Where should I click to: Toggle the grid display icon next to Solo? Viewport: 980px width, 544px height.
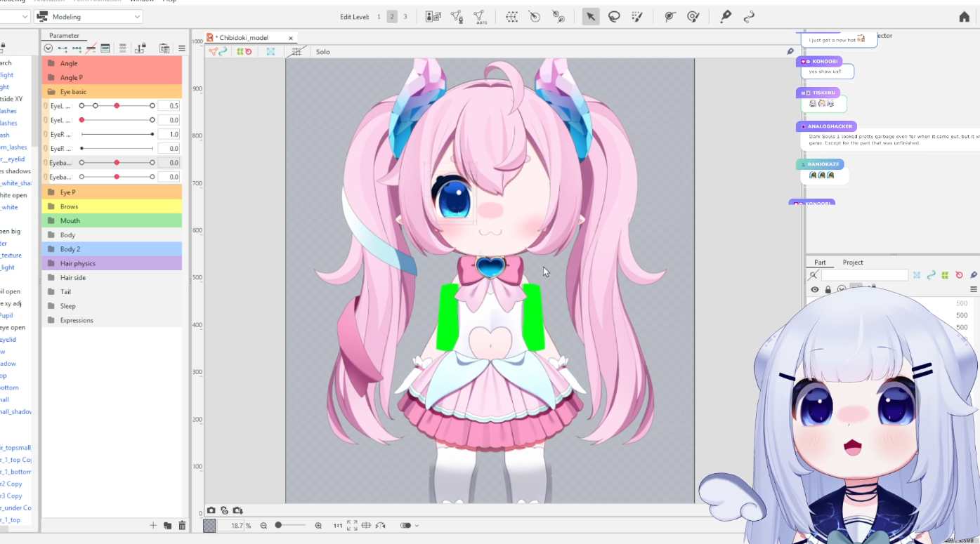(x=296, y=52)
